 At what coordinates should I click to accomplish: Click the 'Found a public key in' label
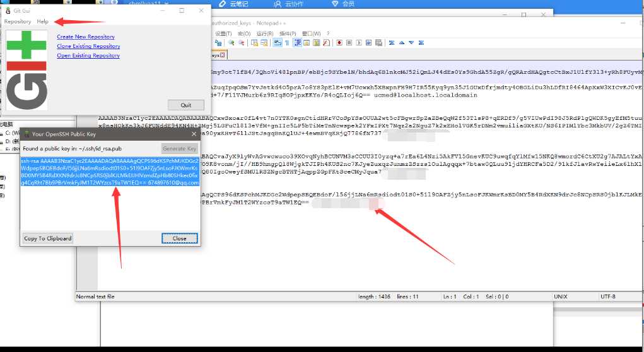click(73, 149)
